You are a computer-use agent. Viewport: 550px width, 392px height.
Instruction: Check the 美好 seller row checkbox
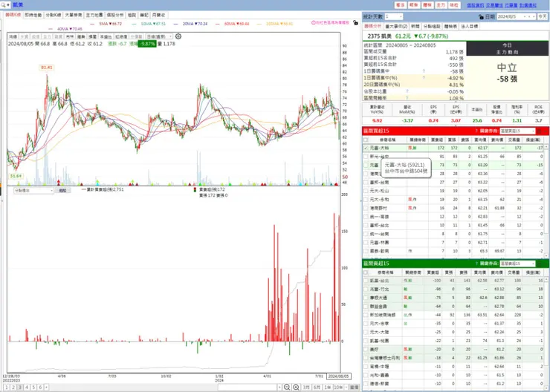[x=366, y=349]
